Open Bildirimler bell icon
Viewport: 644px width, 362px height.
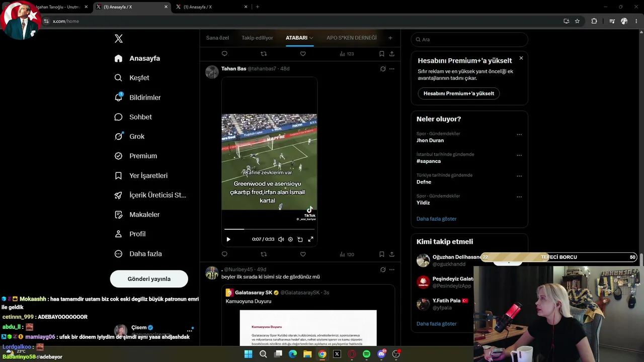pyautogui.click(x=118, y=97)
